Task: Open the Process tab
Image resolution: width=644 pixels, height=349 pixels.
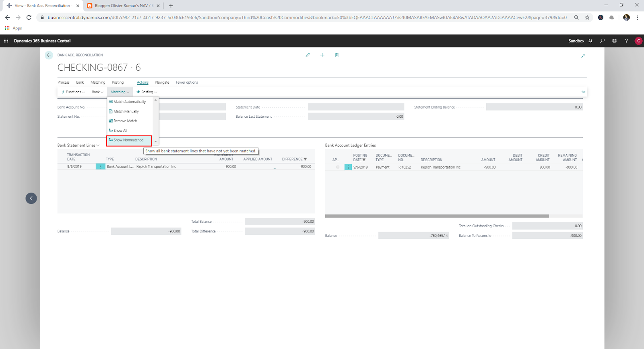Action: [x=64, y=82]
